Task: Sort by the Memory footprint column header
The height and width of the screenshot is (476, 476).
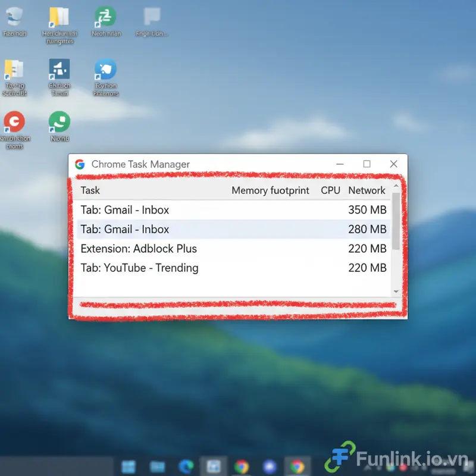Action: click(x=270, y=190)
